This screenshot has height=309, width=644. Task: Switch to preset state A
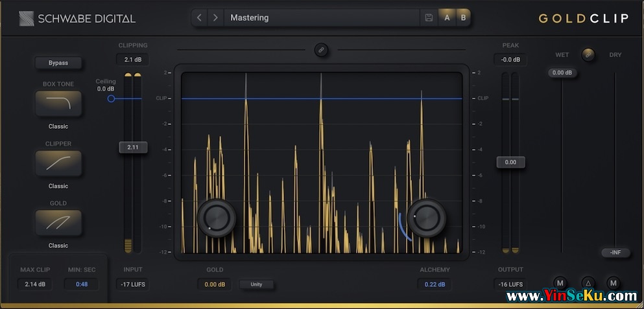click(x=447, y=18)
